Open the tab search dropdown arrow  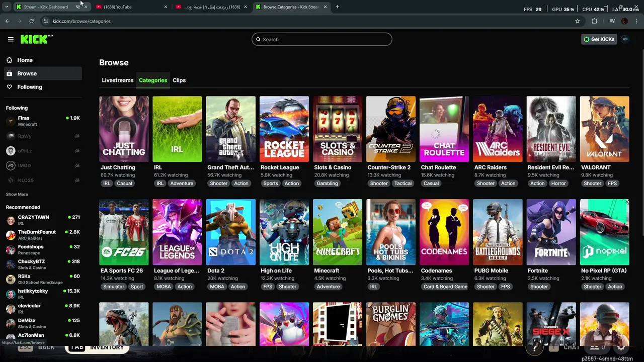tap(6, 7)
